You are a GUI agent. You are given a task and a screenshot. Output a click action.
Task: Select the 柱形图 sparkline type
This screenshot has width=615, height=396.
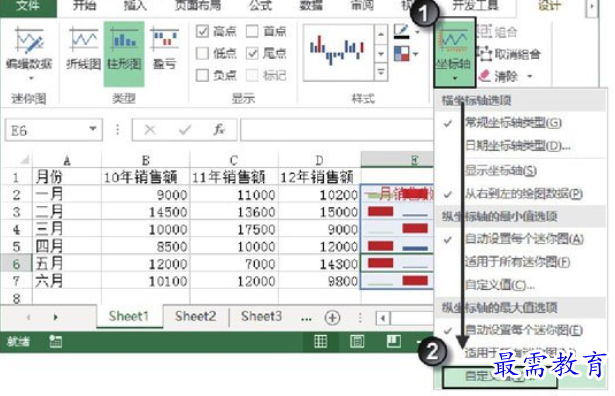coord(124,53)
